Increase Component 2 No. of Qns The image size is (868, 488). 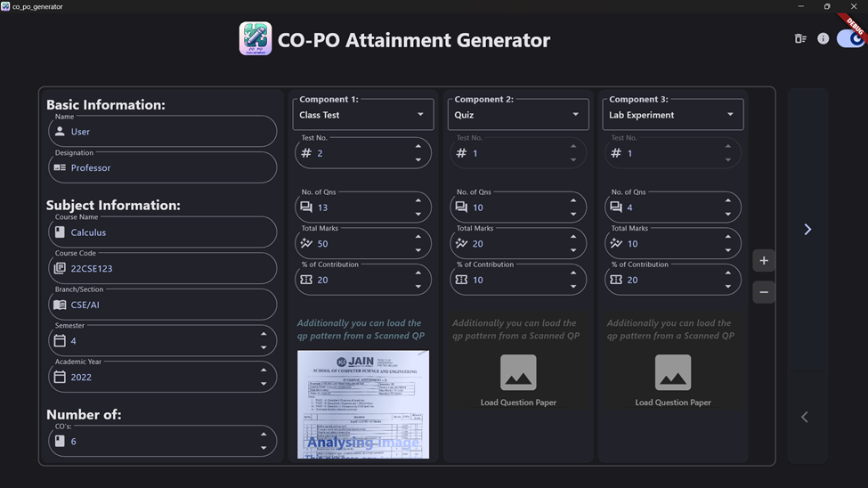(573, 200)
